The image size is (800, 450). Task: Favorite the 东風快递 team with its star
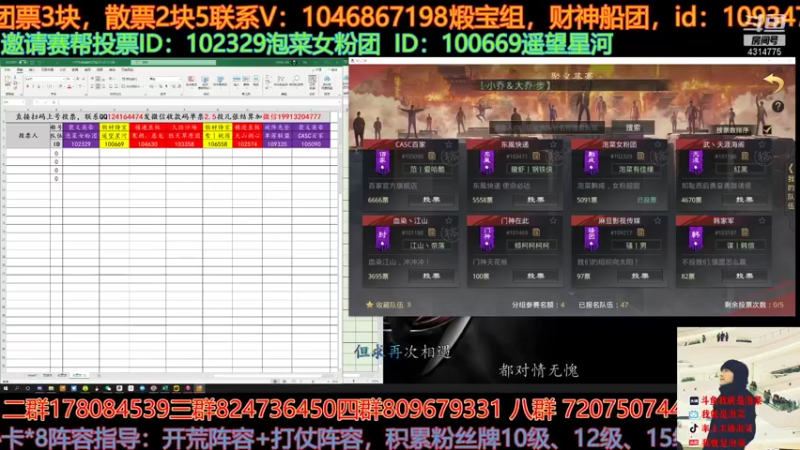(554, 145)
